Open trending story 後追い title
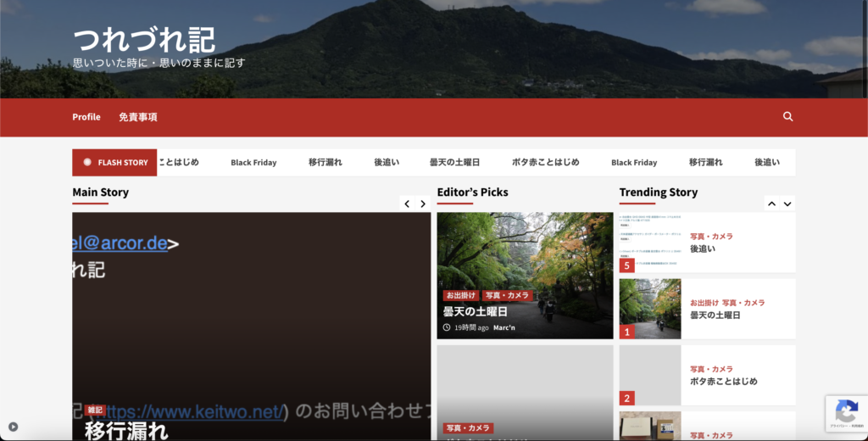Screen dimensions: 868x441 tap(703, 248)
